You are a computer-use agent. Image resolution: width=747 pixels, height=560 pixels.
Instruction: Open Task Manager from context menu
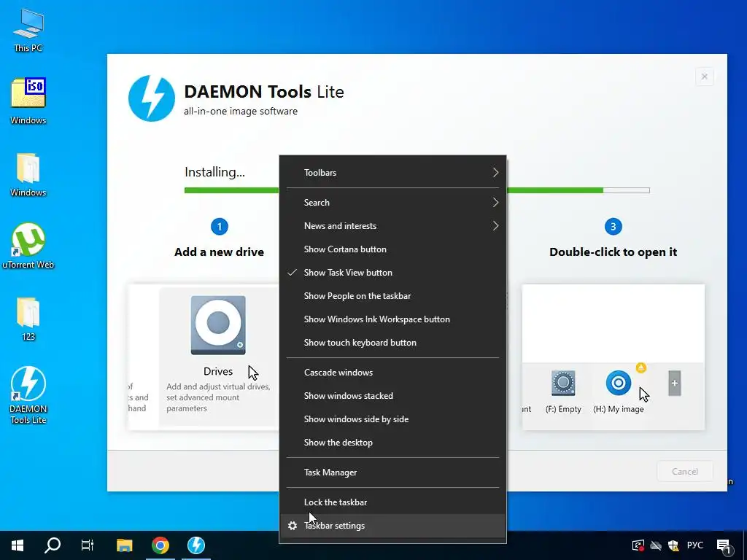392,472
